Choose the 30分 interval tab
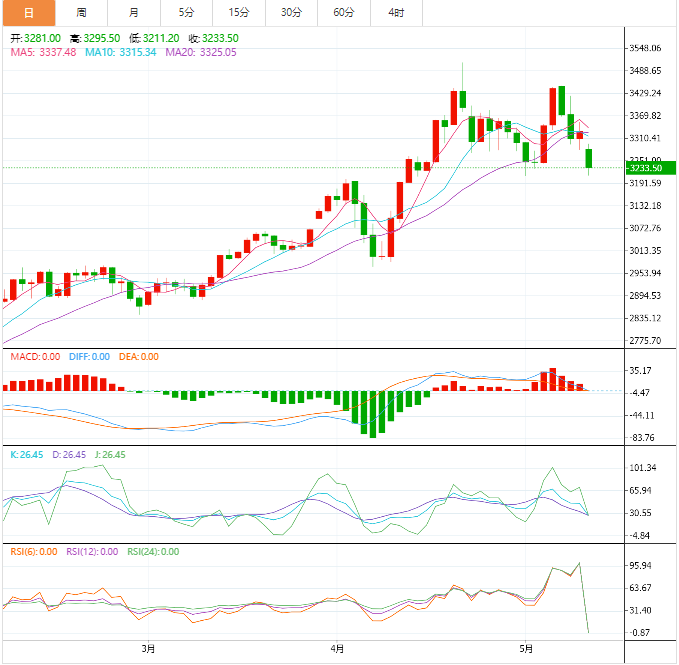The image size is (679, 665). (291, 13)
